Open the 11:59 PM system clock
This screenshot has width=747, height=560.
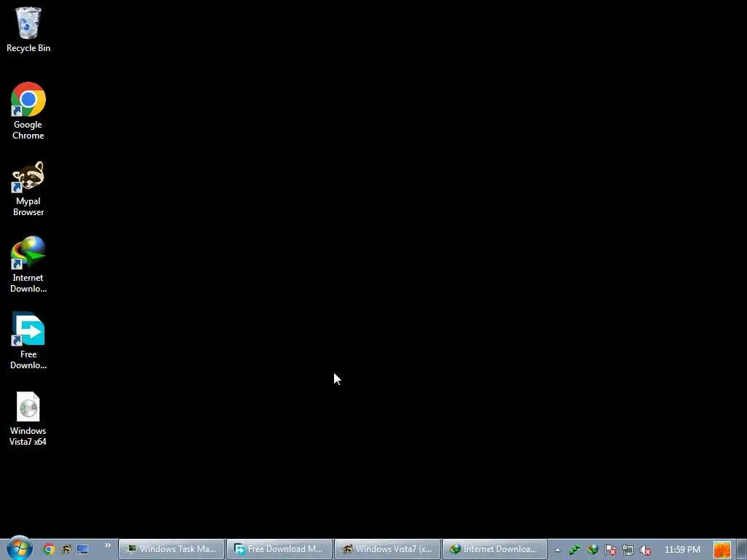682,550
